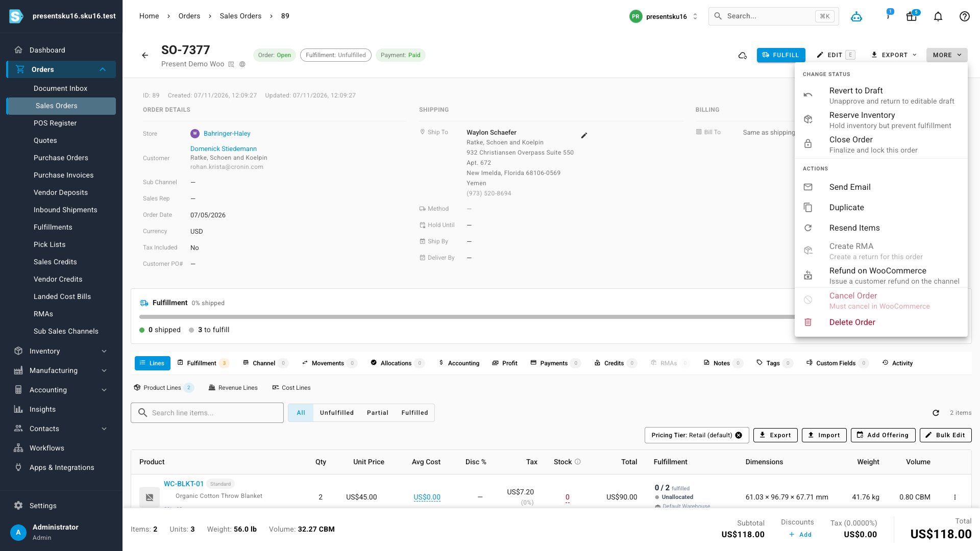The image size is (980, 551).
Task: Switch to the Payments tab
Action: (555, 363)
